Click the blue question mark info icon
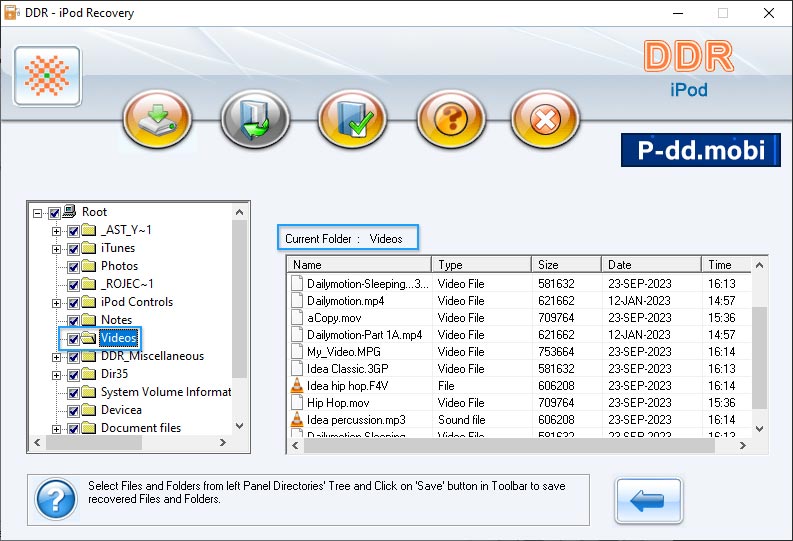Viewport: 793px width, 541px height. click(x=56, y=499)
